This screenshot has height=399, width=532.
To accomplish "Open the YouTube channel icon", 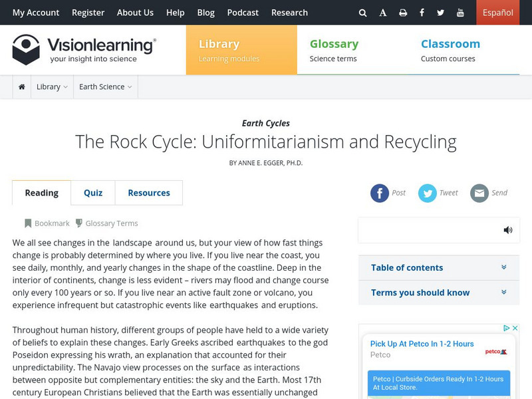I will tap(460, 13).
